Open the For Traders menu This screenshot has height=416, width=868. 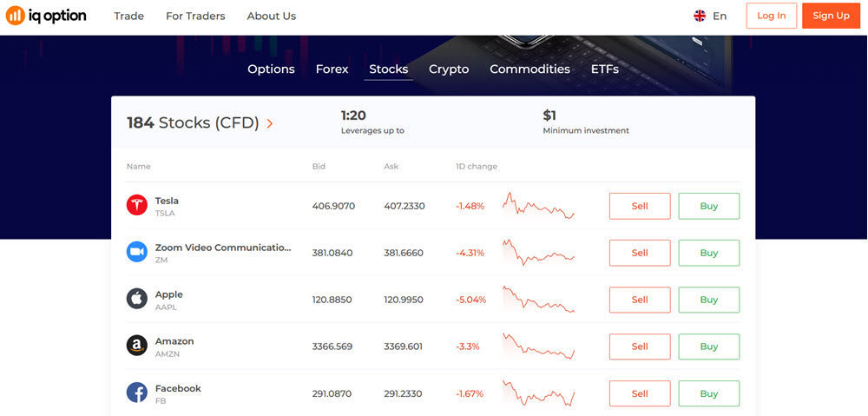[x=195, y=16]
